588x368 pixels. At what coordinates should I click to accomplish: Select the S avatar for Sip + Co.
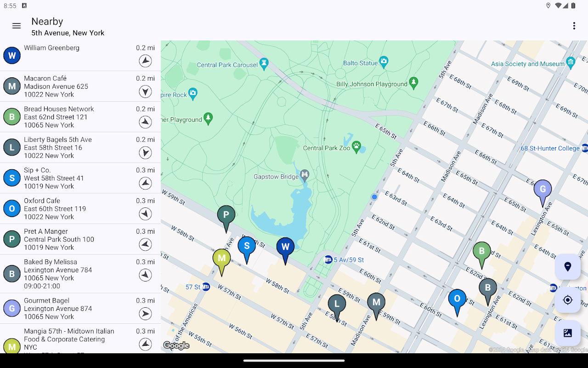click(12, 178)
